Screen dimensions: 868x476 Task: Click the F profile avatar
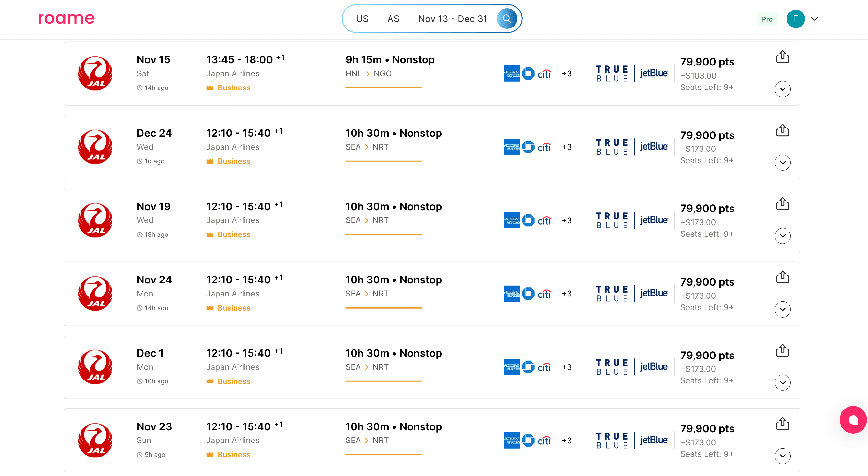coord(795,19)
